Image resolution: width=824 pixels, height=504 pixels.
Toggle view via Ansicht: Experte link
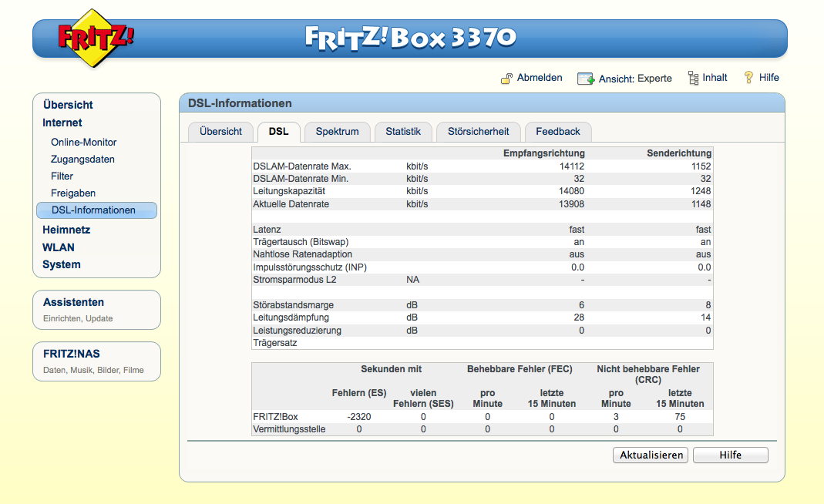(635, 79)
